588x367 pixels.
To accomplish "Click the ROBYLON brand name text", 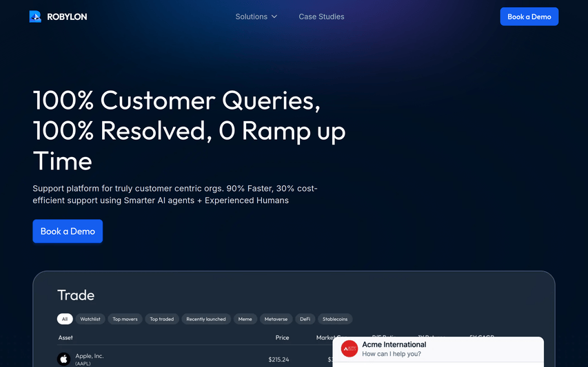I will 67,17.
